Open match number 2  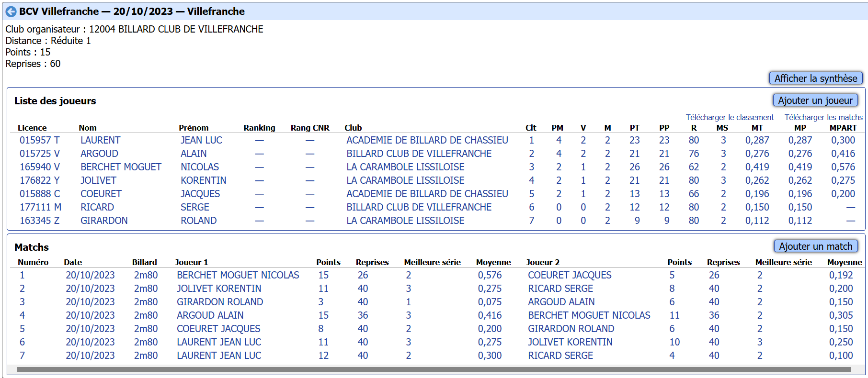coord(22,289)
